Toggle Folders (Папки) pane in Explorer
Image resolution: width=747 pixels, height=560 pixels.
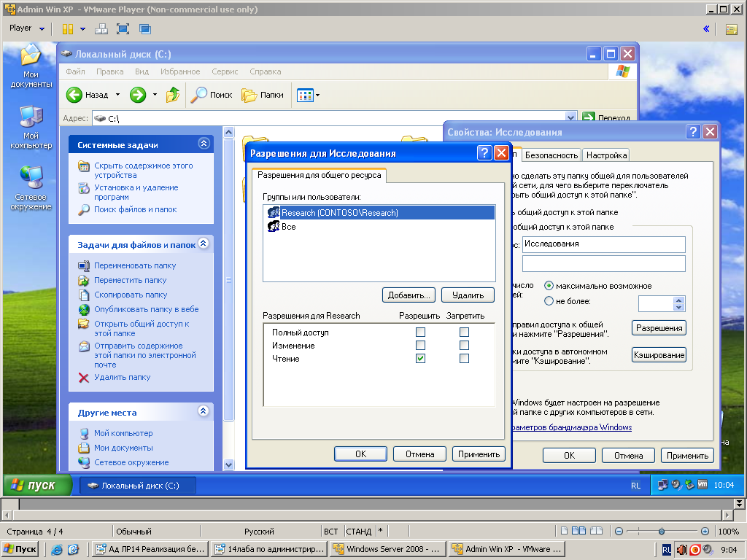click(x=262, y=95)
